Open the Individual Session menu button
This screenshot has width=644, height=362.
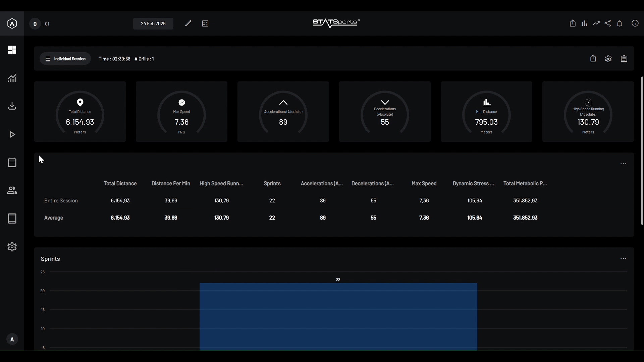pos(65,59)
